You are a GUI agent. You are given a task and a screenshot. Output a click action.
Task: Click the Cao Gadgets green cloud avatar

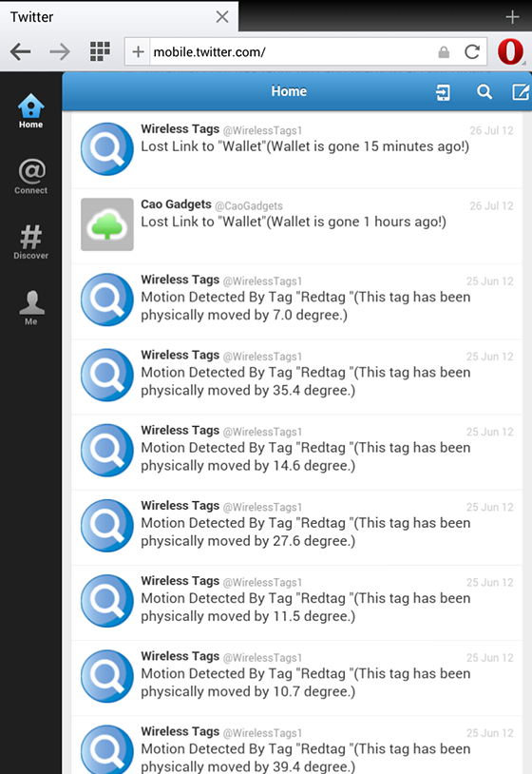click(x=107, y=224)
